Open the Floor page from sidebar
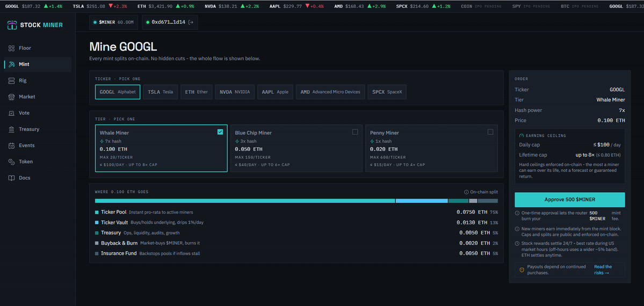 coord(38,48)
